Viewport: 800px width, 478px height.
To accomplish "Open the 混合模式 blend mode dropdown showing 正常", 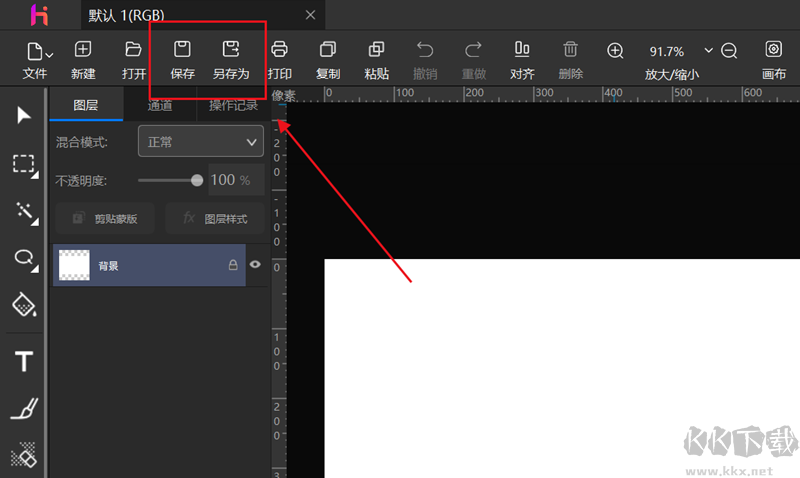I will click(x=201, y=141).
